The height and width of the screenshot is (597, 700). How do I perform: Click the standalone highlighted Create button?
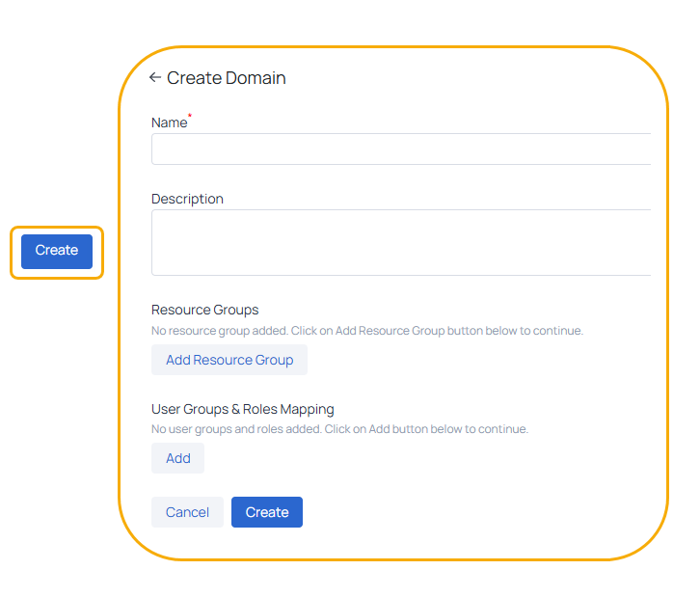coord(57,252)
